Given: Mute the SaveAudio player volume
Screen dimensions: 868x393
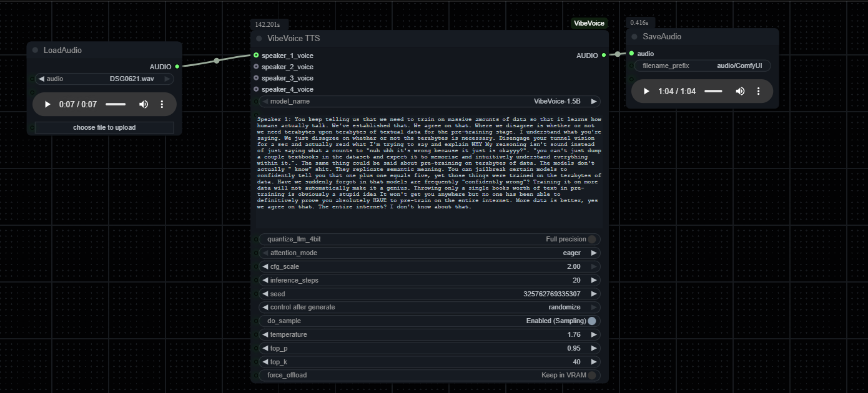Looking at the screenshot, I should tap(740, 91).
